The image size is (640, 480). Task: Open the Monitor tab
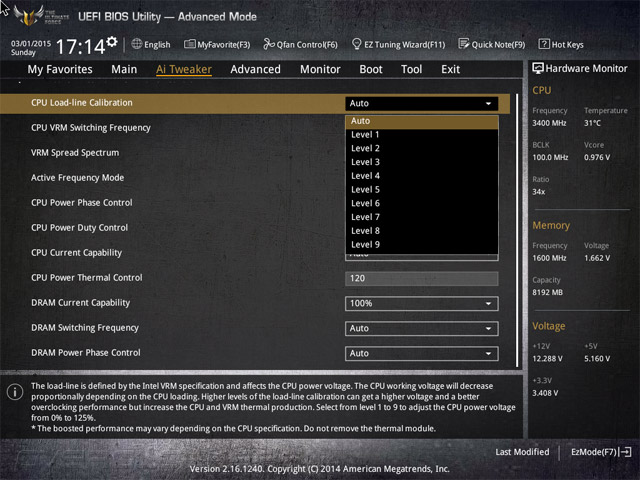click(320, 69)
